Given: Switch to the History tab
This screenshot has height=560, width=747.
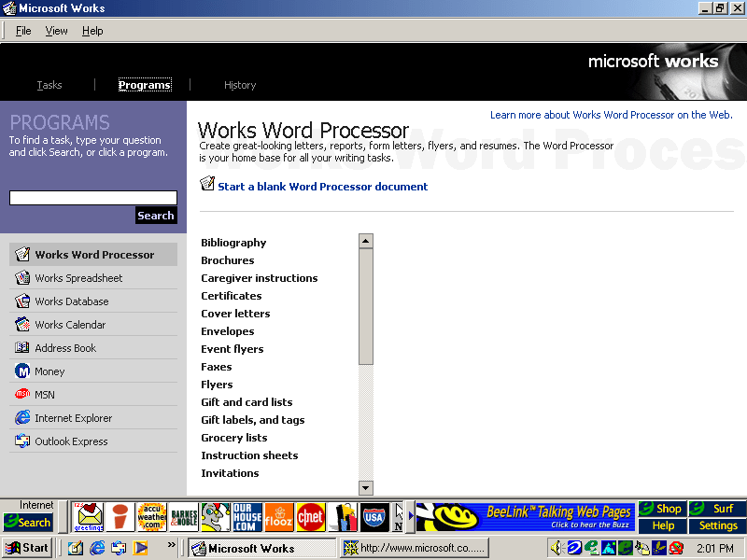Looking at the screenshot, I should tap(240, 85).
